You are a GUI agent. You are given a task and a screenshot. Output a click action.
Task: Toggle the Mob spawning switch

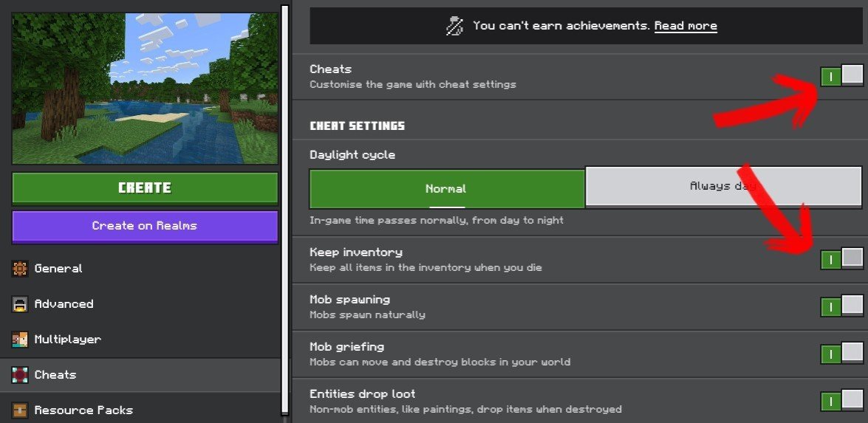click(x=842, y=306)
